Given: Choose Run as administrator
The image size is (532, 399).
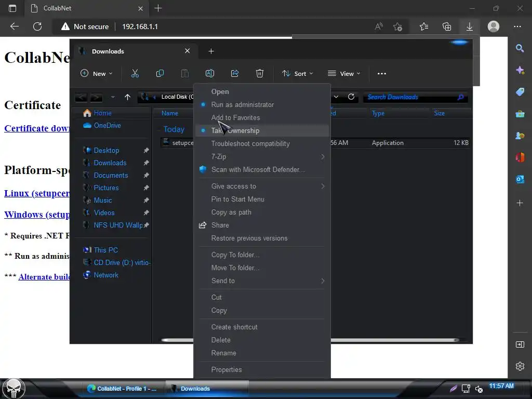Looking at the screenshot, I should (262, 104).
